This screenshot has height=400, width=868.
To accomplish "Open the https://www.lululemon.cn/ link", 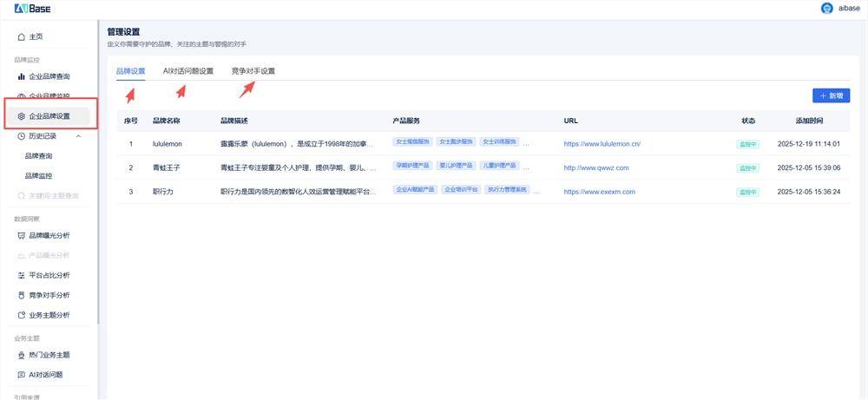I will point(602,144).
